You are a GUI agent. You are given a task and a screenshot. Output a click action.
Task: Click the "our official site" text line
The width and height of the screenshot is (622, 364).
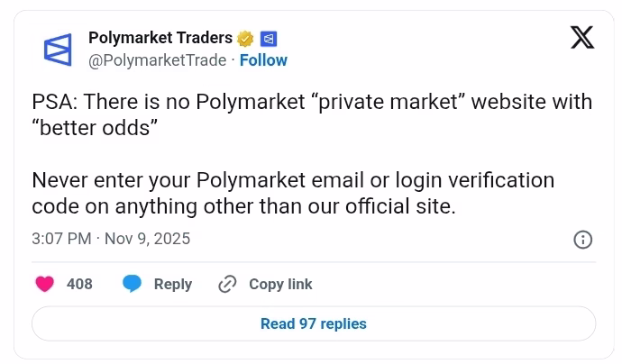click(243, 206)
